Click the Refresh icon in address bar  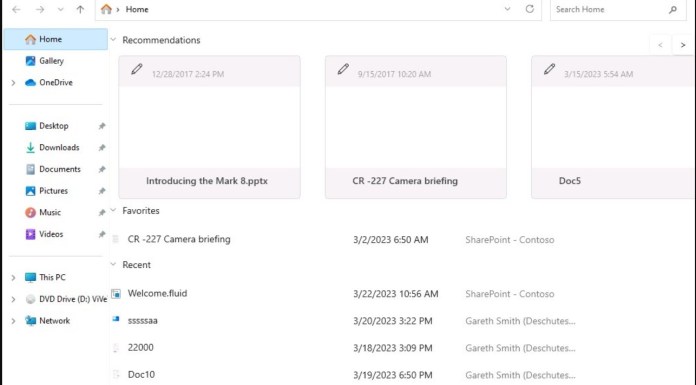pyautogui.click(x=530, y=9)
